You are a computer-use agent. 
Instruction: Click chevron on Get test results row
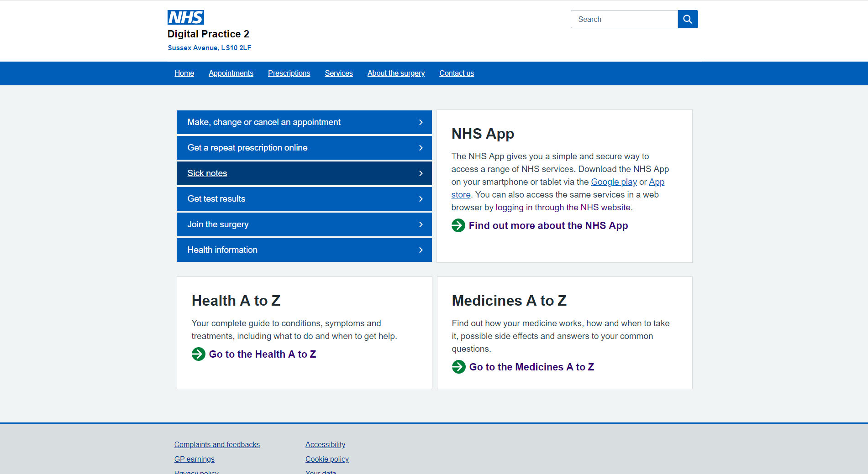pyautogui.click(x=421, y=199)
